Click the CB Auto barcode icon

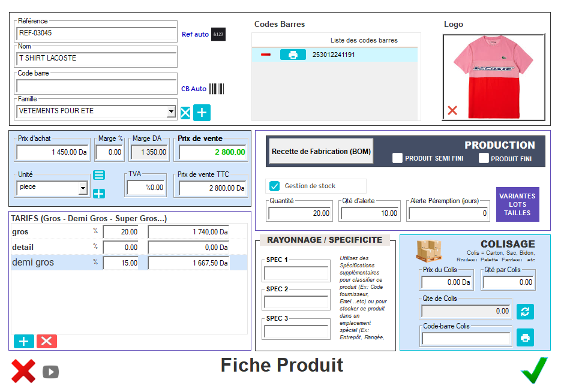(216, 89)
